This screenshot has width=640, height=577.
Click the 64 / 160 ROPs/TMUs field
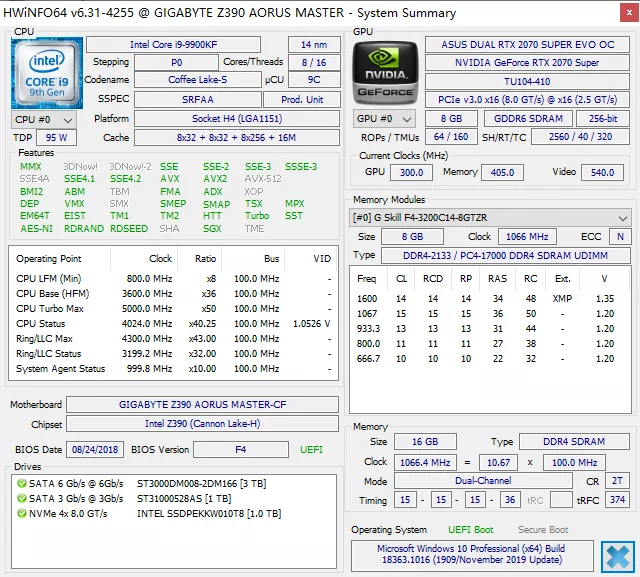coord(451,137)
